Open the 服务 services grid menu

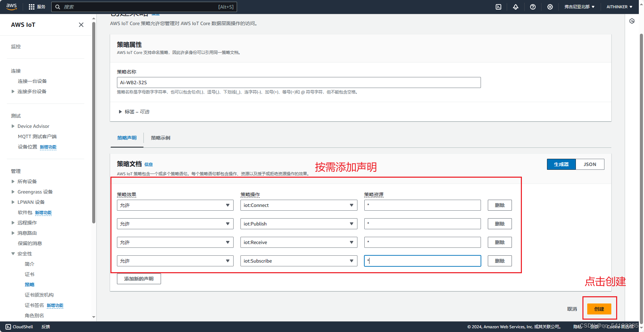coord(37,7)
